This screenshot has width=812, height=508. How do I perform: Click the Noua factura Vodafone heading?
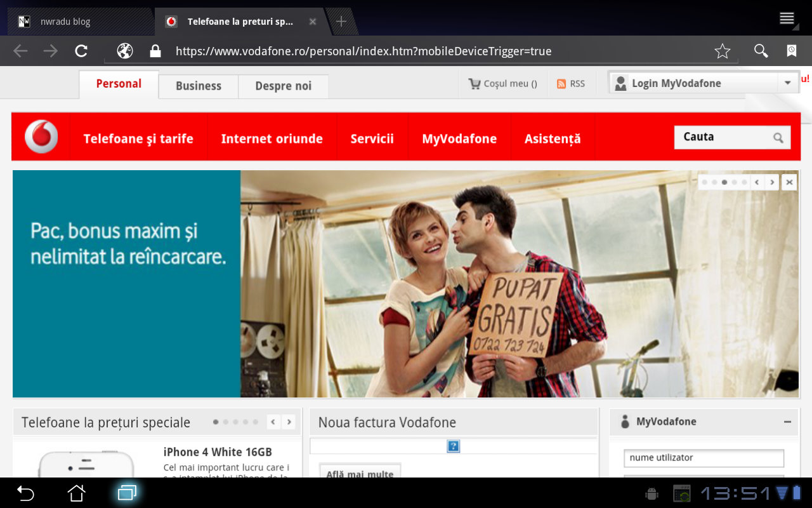pos(387,422)
